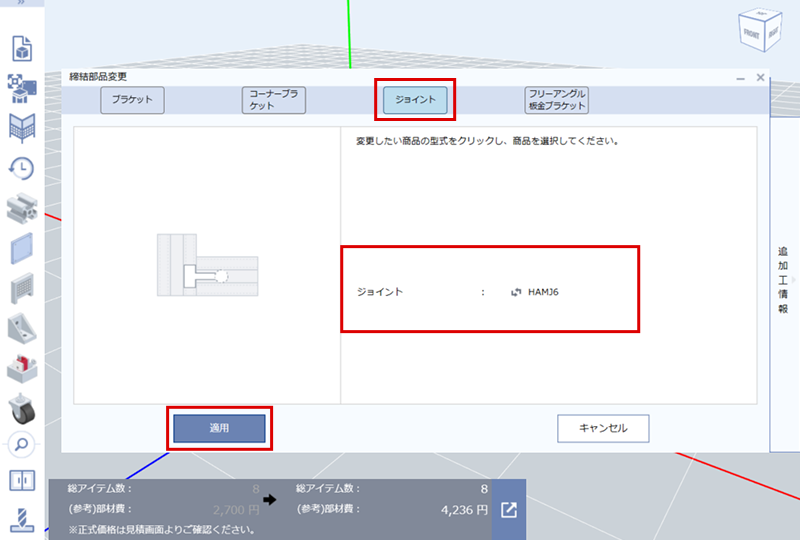Select the aluminum frame extrusion icon
Viewport: 800px width, 540px height.
point(21,208)
